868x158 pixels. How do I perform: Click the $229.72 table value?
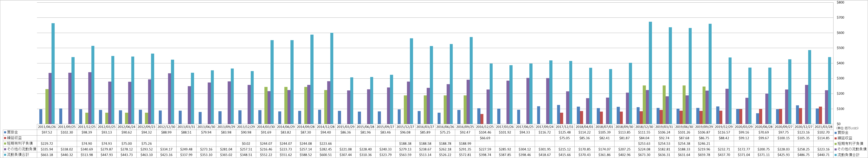[x=47, y=144]
